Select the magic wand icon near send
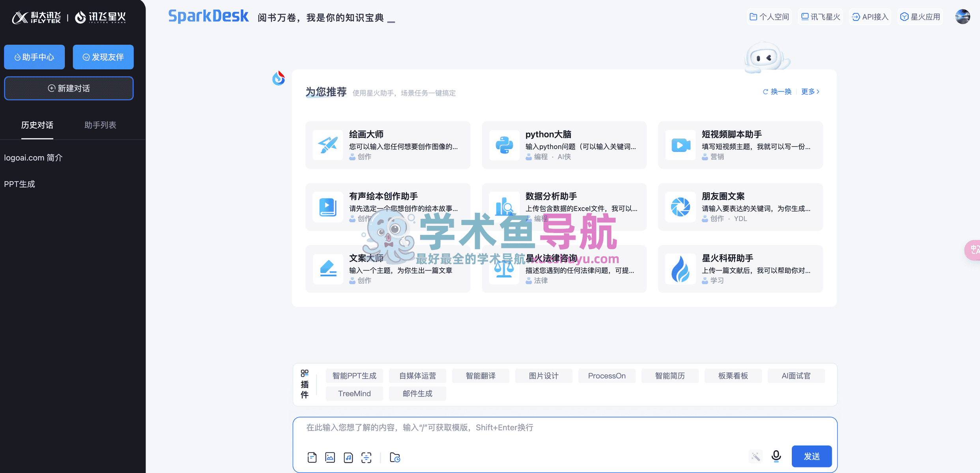980x473 pixels. coord(756,456)
